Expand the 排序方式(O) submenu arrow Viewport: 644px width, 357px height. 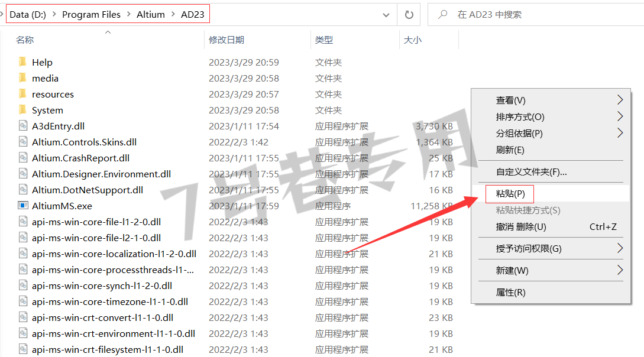[620, 116]
